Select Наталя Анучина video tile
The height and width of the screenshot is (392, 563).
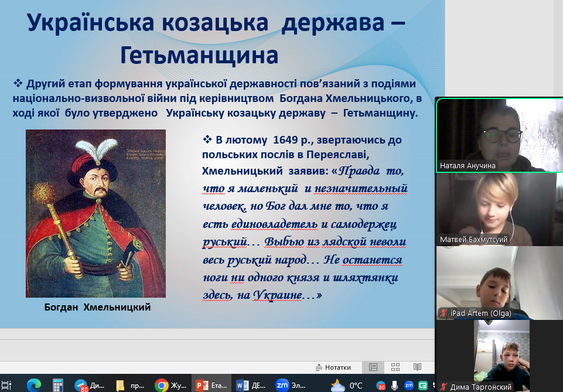coord(500,135)
